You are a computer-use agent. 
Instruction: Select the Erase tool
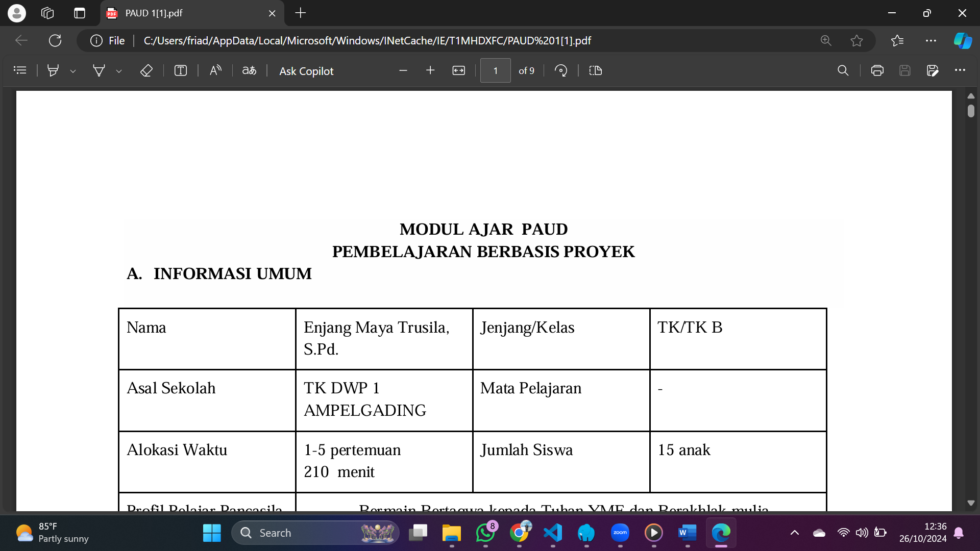point(146,70)
